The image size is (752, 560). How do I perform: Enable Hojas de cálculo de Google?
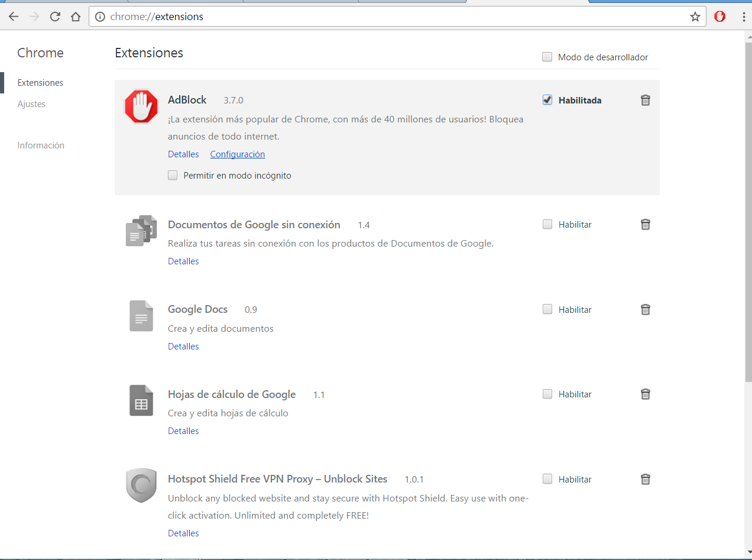(547, 394)
